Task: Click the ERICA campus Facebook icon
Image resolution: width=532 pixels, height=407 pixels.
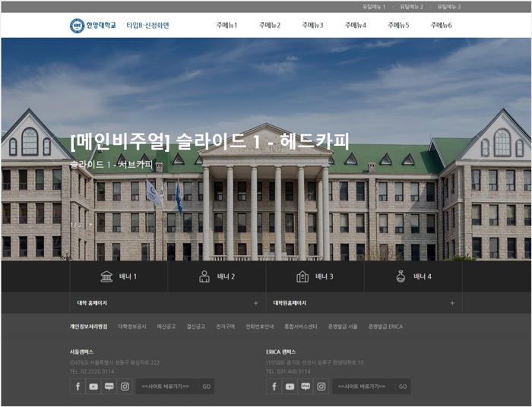Action: point(274,386)
